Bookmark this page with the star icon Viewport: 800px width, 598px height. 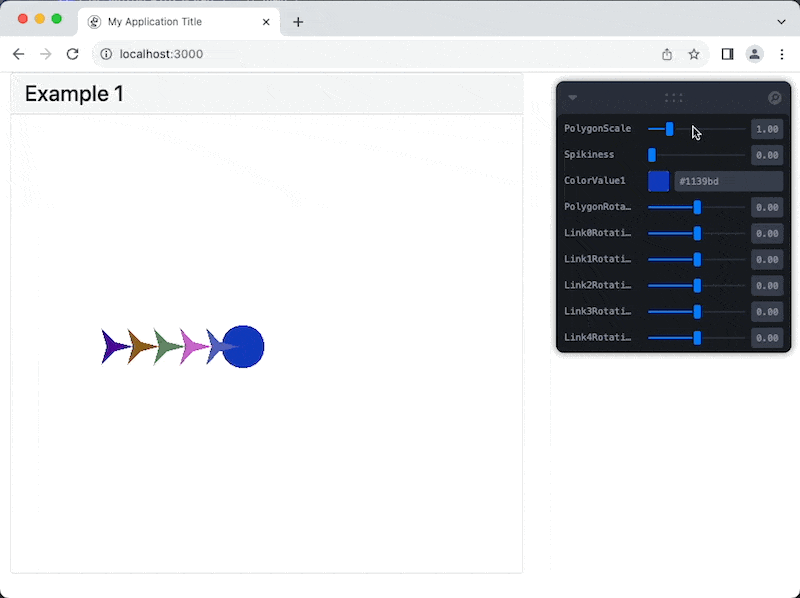694,54
